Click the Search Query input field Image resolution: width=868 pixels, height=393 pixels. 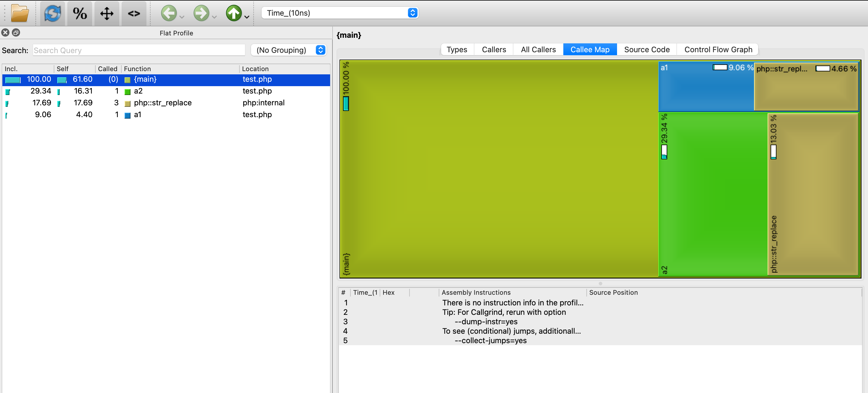[x=139, y=50]
